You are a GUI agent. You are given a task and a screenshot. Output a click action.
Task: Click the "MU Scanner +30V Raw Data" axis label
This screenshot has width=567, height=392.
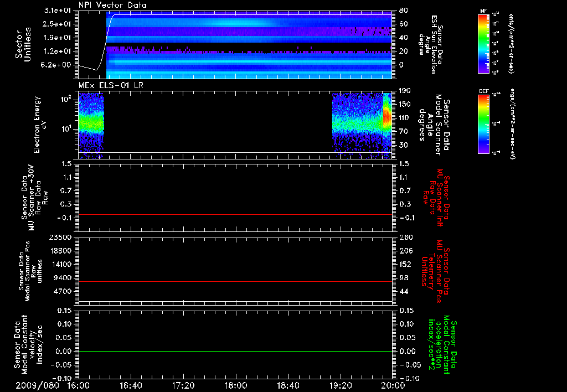(x=34, y=198)
